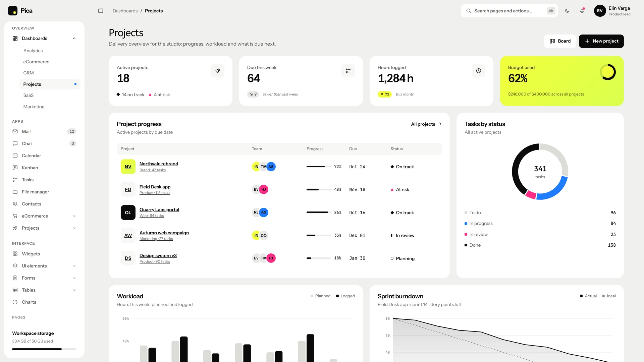Click the list icon in Due this week card
The height and width of the screenshot is (362, 644).
coord(348,71)
